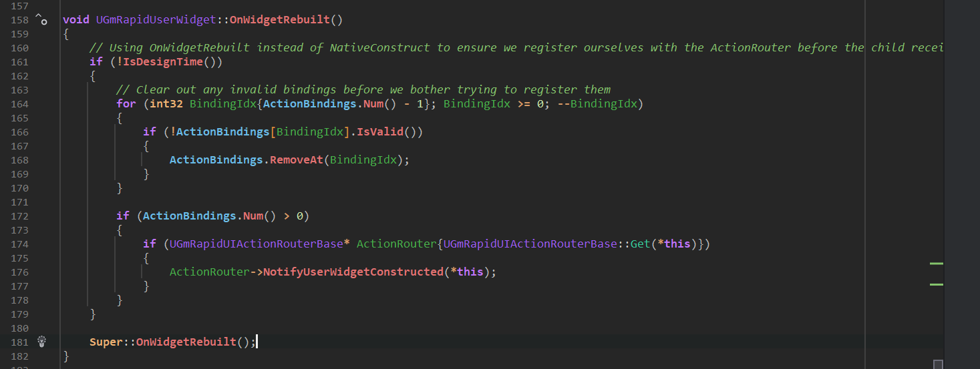Click the --BindingIdx decrement in the for loop

(597, 103)
